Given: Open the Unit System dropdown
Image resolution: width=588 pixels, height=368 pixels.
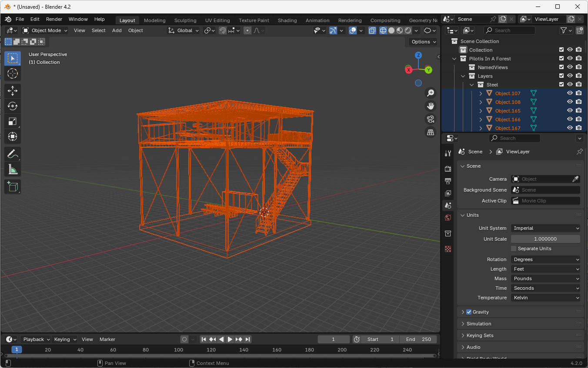Looking at the screenshot, I should click(x=545, y=228).
